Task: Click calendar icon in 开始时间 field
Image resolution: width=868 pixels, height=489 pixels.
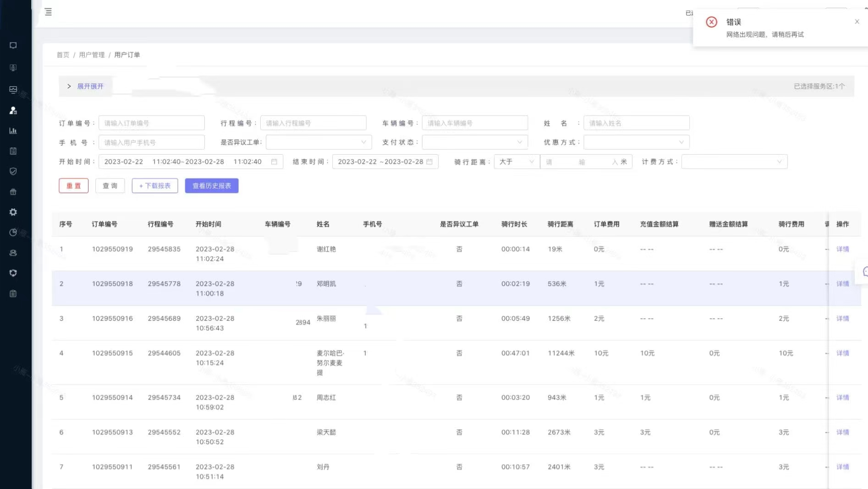Action: pyautogui.click(x=274, y=161)
